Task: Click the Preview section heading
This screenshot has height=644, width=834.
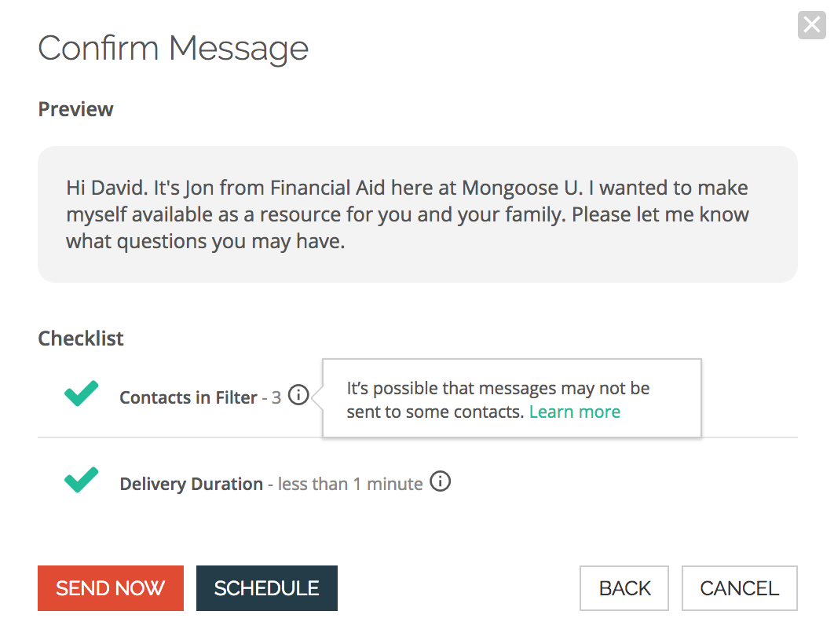Action: pos(75,109)
